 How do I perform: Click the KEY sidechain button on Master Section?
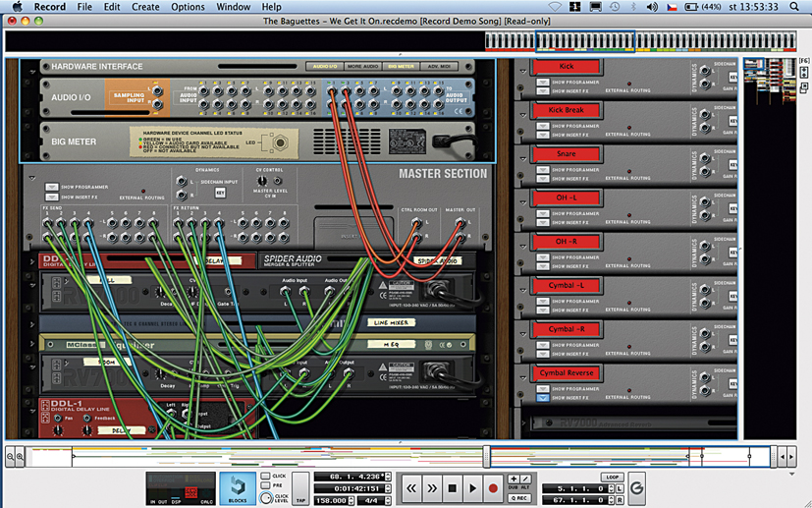coord(220,193)
